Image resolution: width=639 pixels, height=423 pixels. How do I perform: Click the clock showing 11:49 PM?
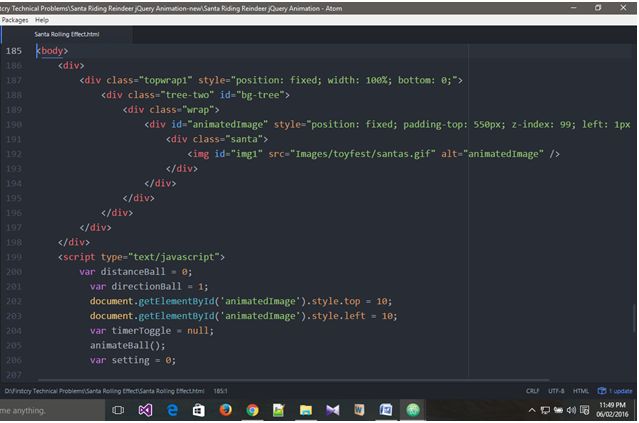pos(613,405)
